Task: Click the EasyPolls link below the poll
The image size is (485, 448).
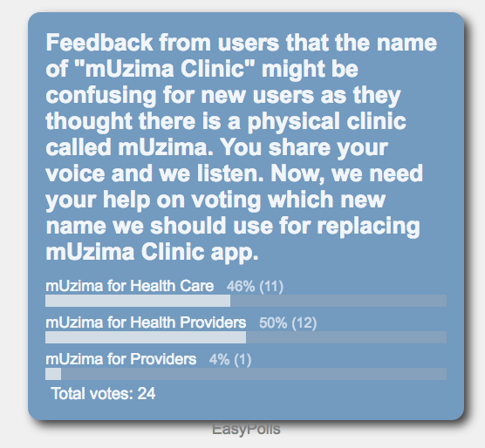Action: point(246,429)
